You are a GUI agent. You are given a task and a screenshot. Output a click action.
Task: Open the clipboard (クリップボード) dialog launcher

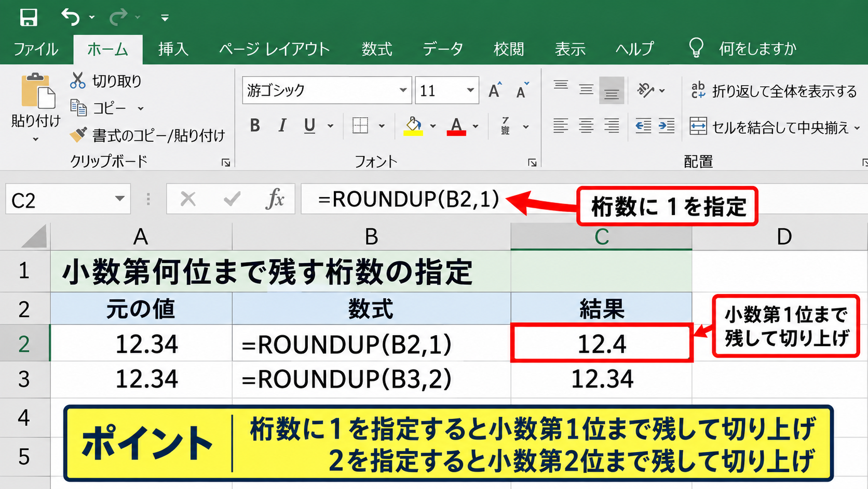pyautogui.click(x=226, y=163)
